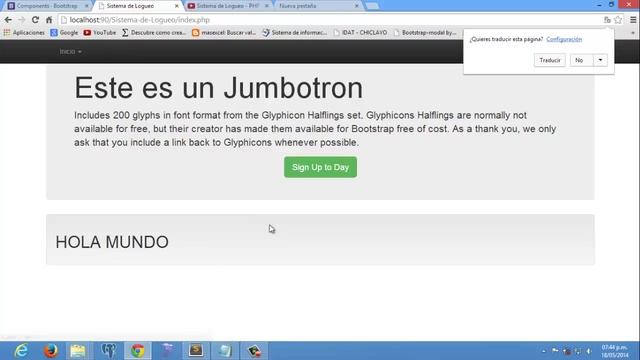The height and width of the screenshot is (360, 640).
Task: Click the translate icon in address bar
Action: pos(607,20)
